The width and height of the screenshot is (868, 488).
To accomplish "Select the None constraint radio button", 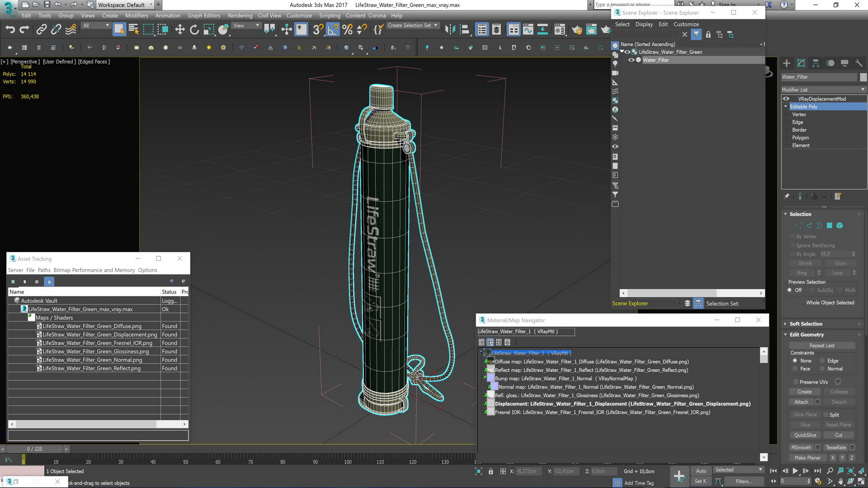I will pos(795,361).
